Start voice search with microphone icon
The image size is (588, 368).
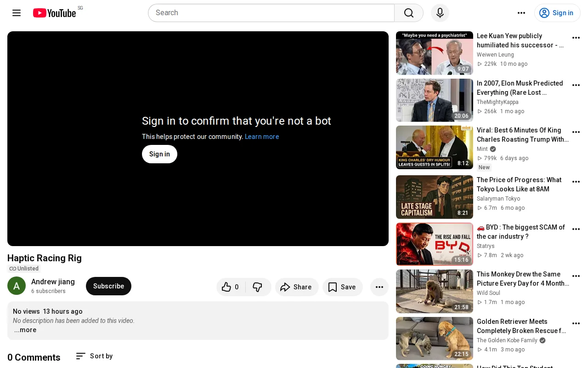(x=440, y=13)
